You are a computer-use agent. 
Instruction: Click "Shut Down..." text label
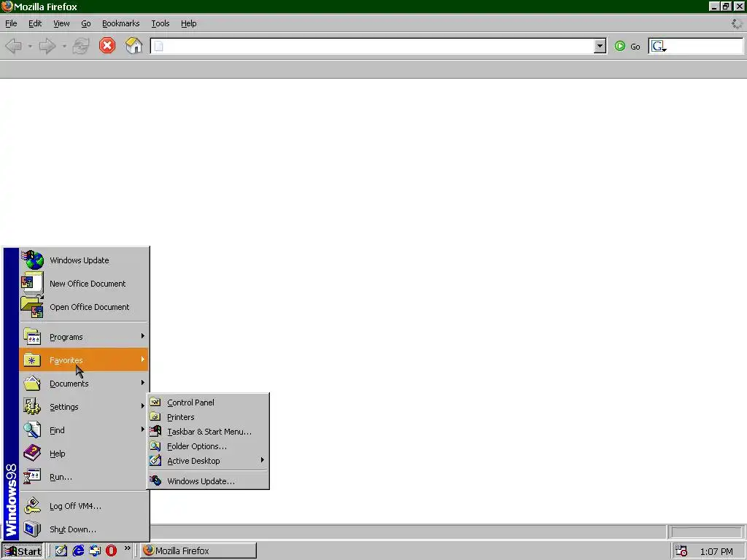[x=73, y=529]
